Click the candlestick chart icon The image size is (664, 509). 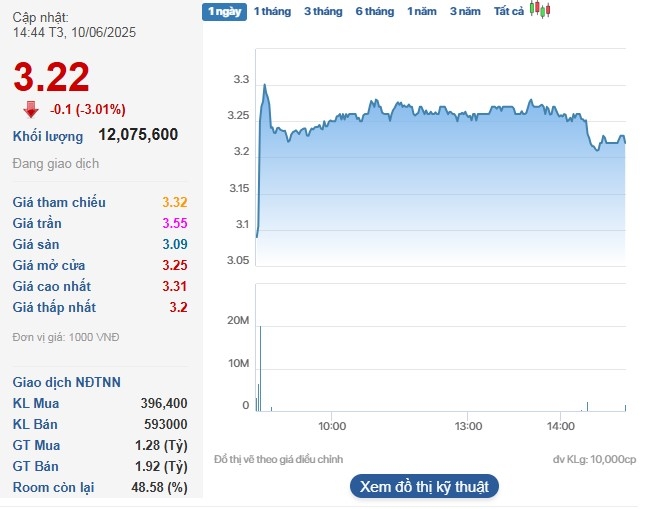pos(541,11)
